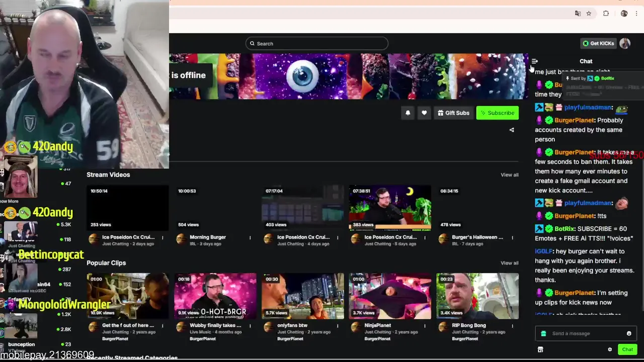Open options menu for the 383-views video
644x362 pixels.
tap(425, 238)
